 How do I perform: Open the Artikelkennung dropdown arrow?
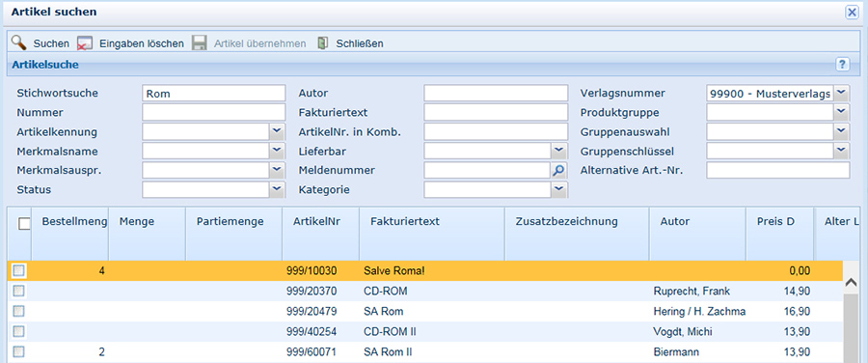tap(277, 131)
